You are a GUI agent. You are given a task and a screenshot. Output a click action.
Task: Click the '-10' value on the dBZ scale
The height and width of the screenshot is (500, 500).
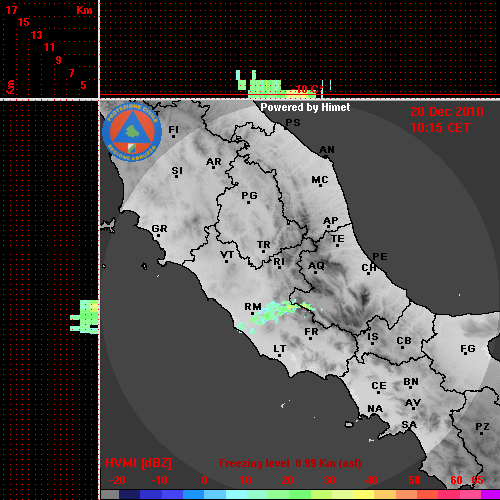click(x=159, y=480)
